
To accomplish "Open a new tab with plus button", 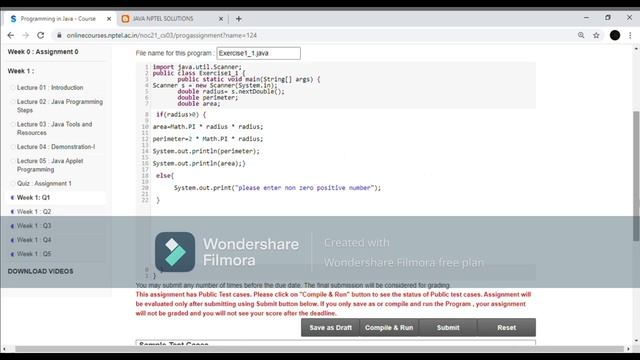I will click(x=238, y=19).
